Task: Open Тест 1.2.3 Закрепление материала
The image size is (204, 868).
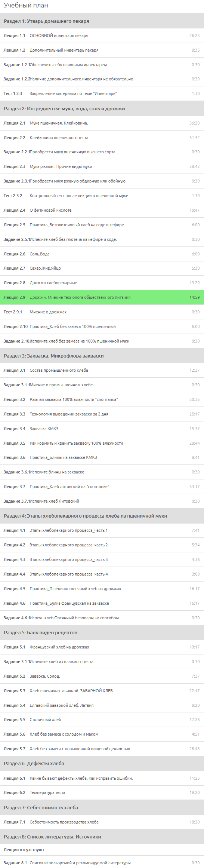Action: pos(102,93)
